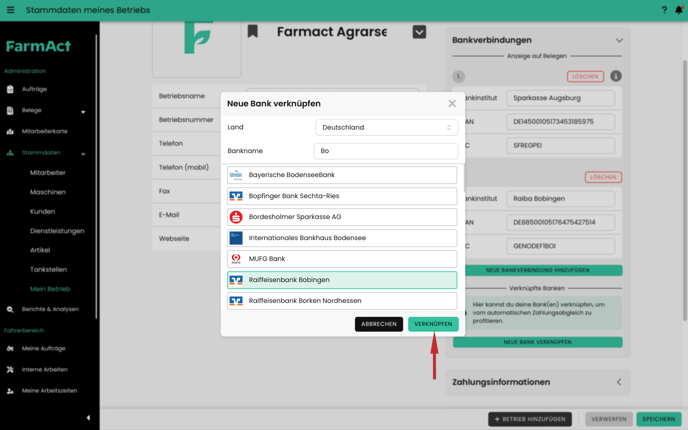The width and height of the screenshot is (688, 430).
Task: Collapse the Stammdaten submenu arrow
Action: pos(83,154)
